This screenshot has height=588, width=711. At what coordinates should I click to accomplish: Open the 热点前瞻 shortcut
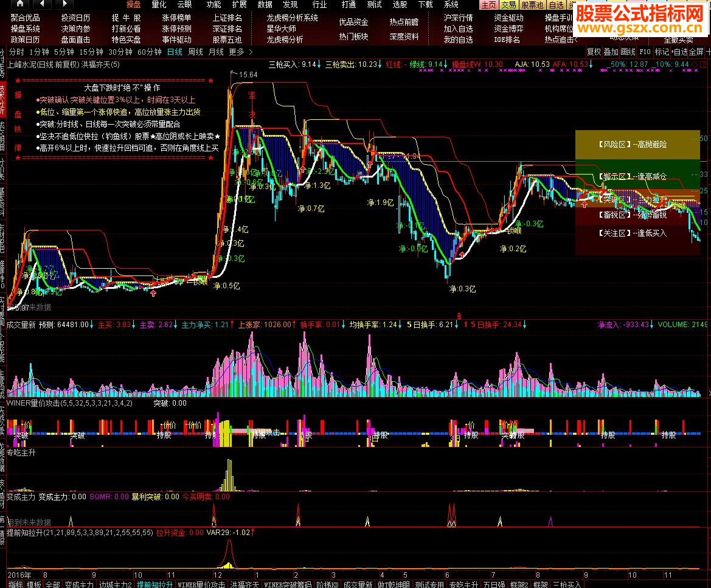404,22
